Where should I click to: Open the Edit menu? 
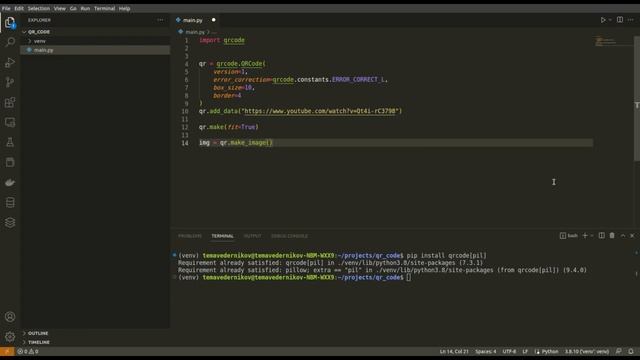tap(19, 8)
